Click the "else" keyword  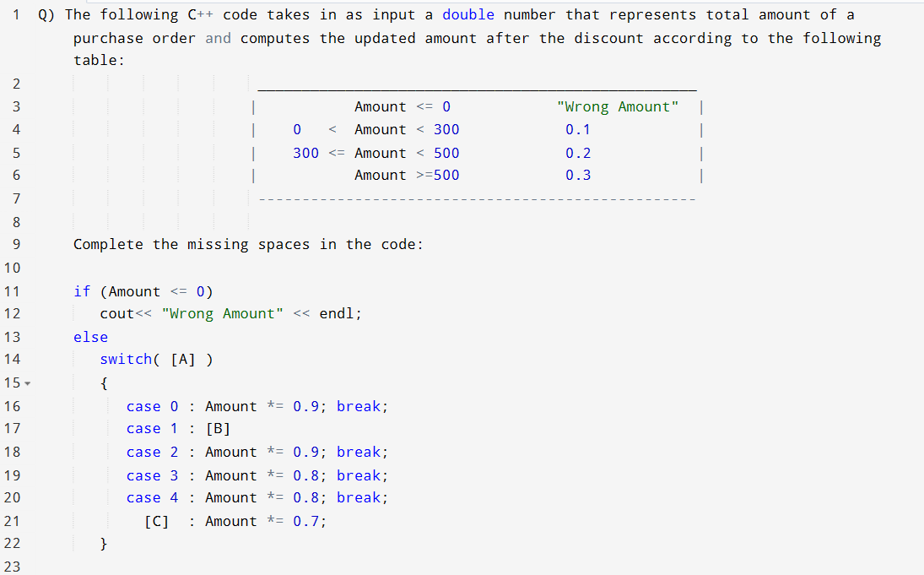pyautogui.click(x=90, y=337)
